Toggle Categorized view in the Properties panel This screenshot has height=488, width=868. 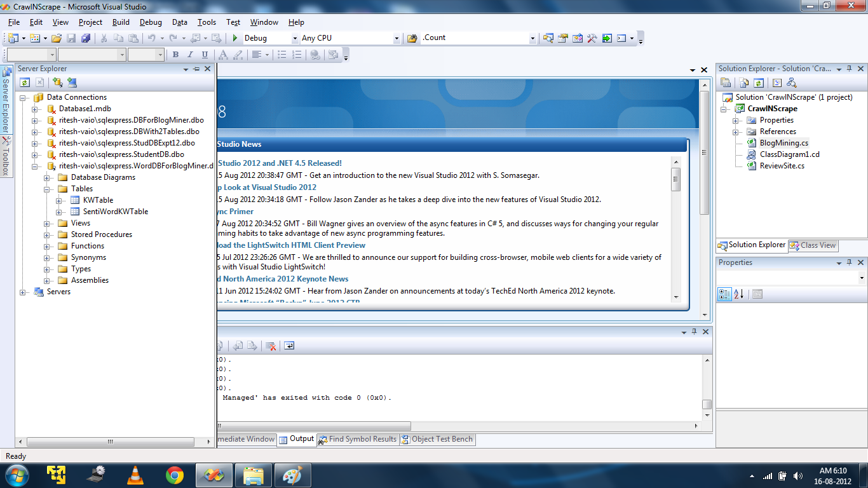[x=724, y=294]
